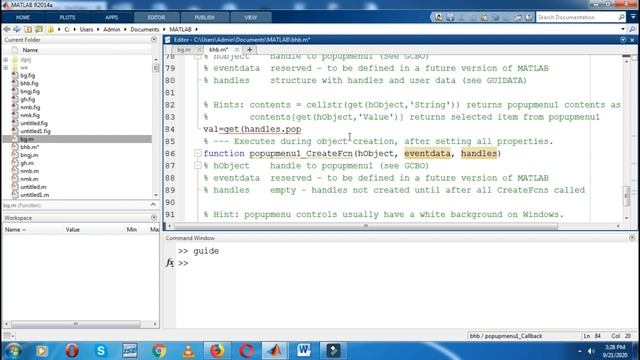Expand the toolstrip minimize arrow at top right

(633, 17)
